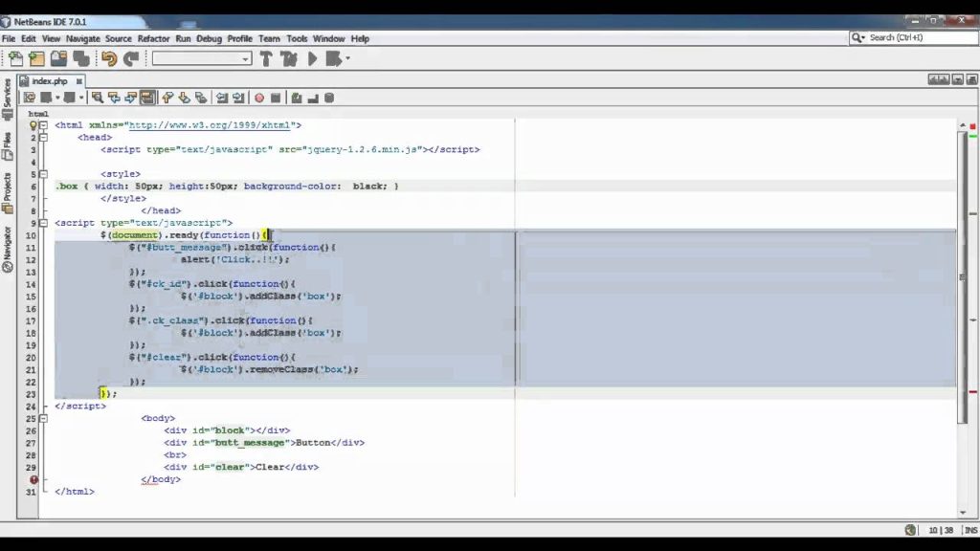Select the index.php editor tab
Viewport: 980px width, 551px height.
(x=50, y=81)
